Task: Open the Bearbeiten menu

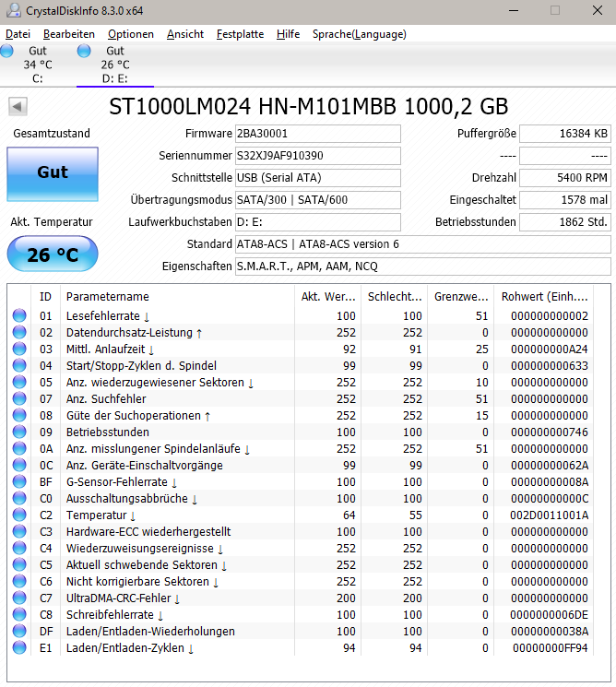Action: click(69, 34)
